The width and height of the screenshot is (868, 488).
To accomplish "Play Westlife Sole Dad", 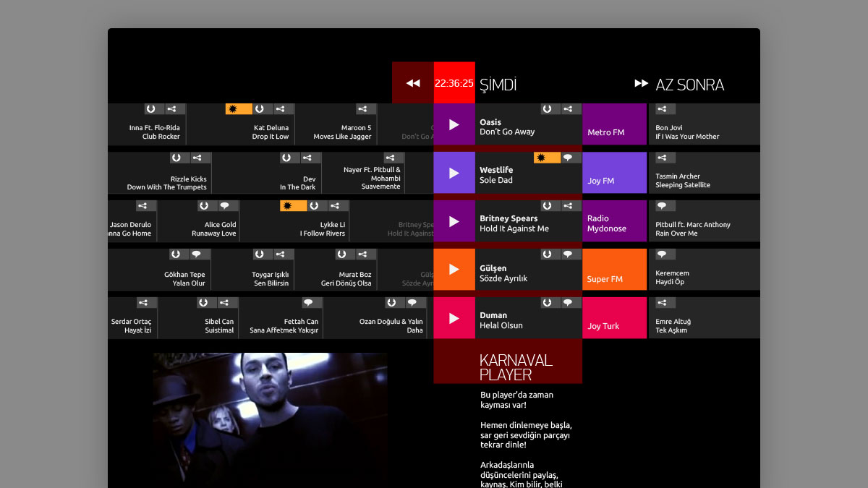I will (x=454, y=173).
